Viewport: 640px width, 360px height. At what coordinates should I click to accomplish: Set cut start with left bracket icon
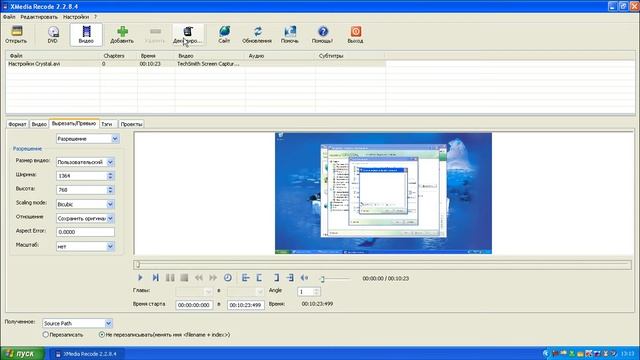[260, 278]
